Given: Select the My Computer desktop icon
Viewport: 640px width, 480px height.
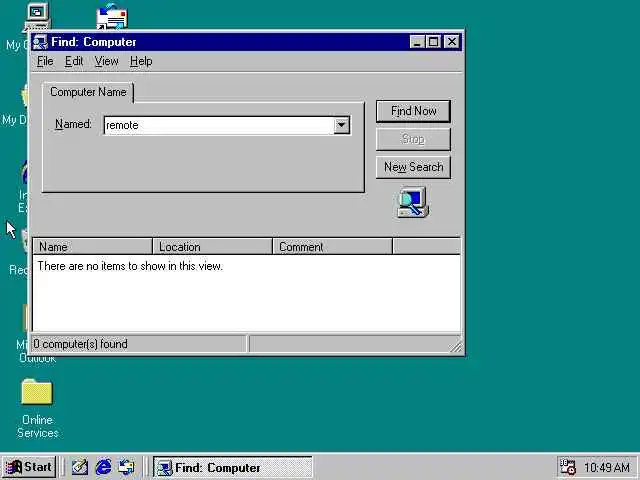Looking at the screenshot, I should tap(37, 16).
